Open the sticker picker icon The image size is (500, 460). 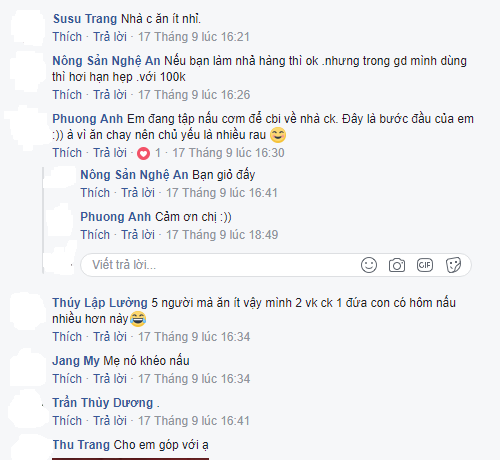point(453,265)
